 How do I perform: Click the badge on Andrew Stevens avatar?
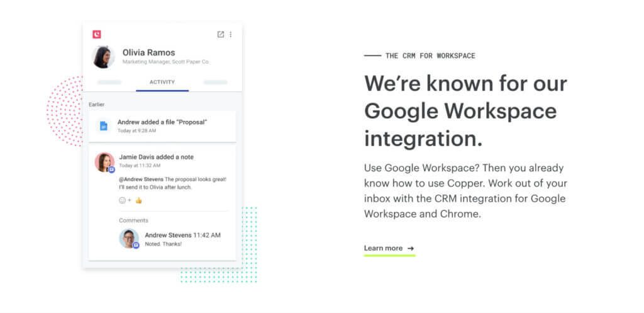coord(136,245)
